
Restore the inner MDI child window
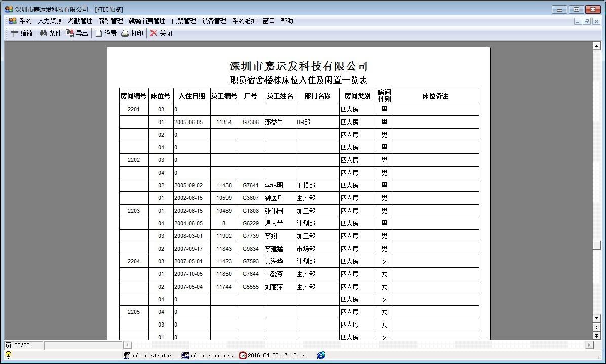click(587, 22)
